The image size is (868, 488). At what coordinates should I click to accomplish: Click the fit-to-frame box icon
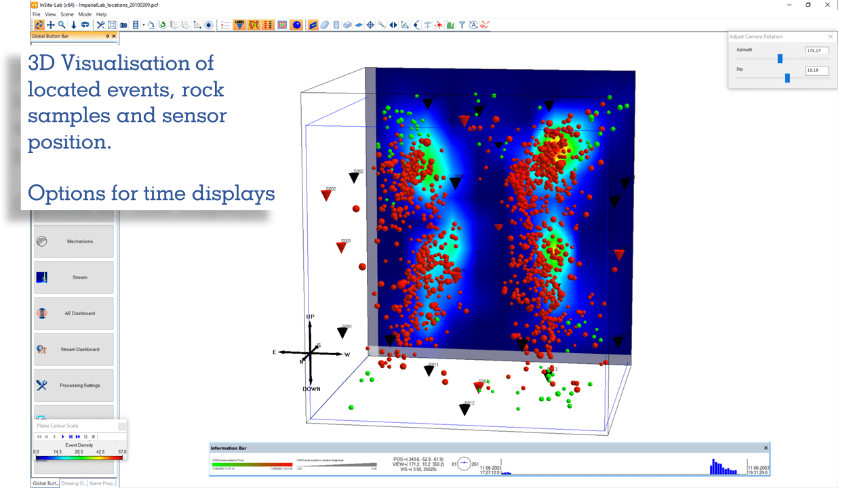click(112, 25)
